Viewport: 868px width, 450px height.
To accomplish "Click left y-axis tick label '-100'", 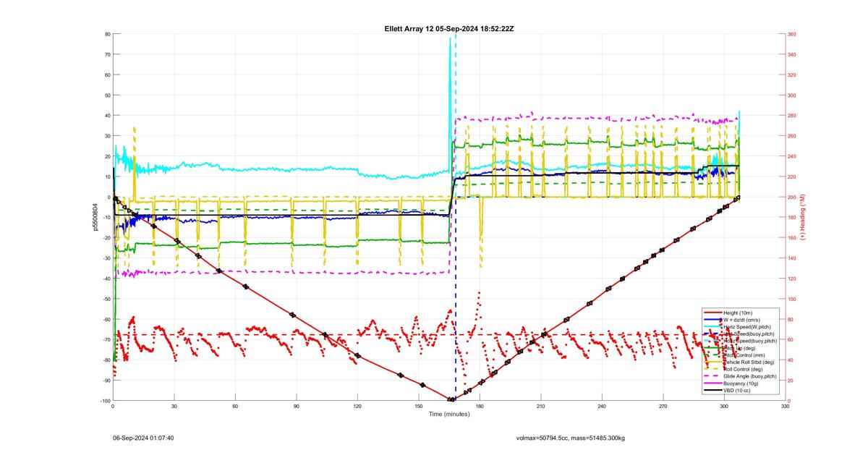I will (105, 401).
